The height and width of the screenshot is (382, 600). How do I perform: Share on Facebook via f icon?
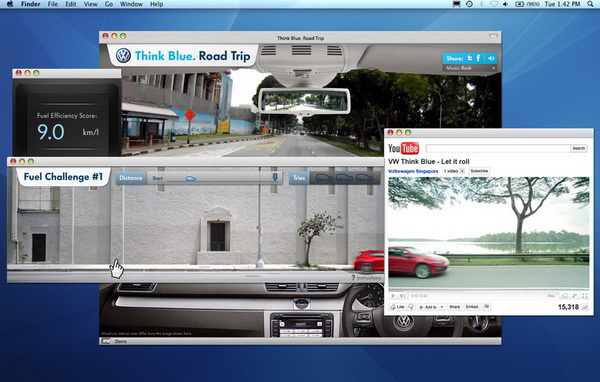(478, 58)
